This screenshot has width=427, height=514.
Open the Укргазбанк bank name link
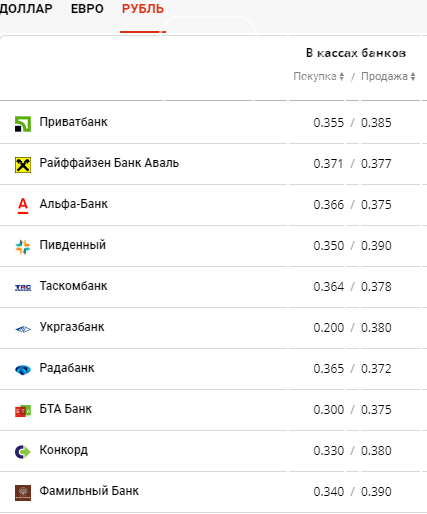[x=72, y=327]
